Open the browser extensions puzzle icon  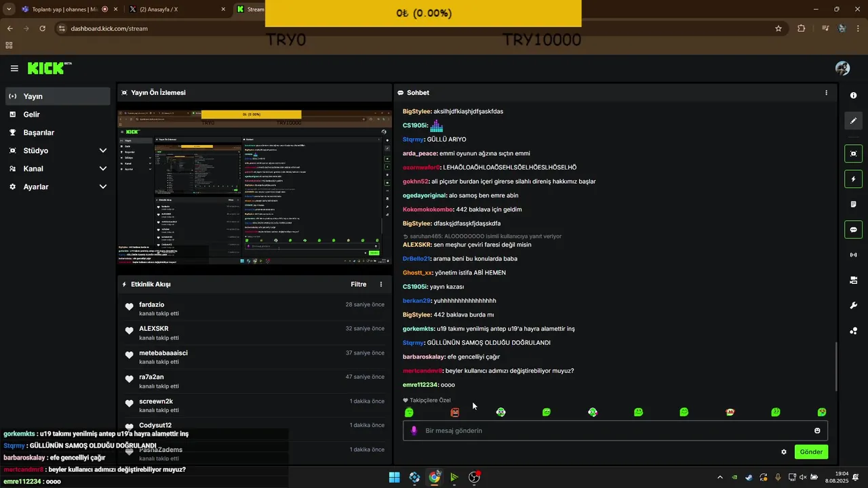[x=802, y=28]
